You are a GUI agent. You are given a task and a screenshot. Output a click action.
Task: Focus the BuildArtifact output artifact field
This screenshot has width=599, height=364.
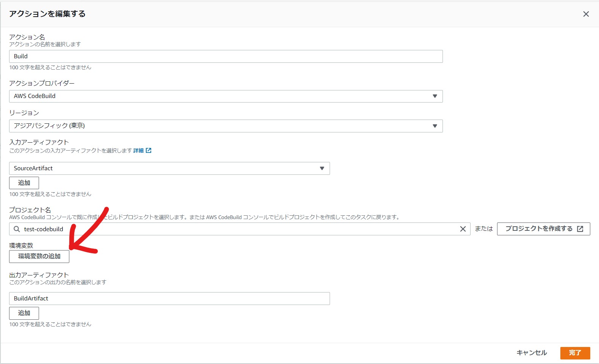(x=169, y=299)
